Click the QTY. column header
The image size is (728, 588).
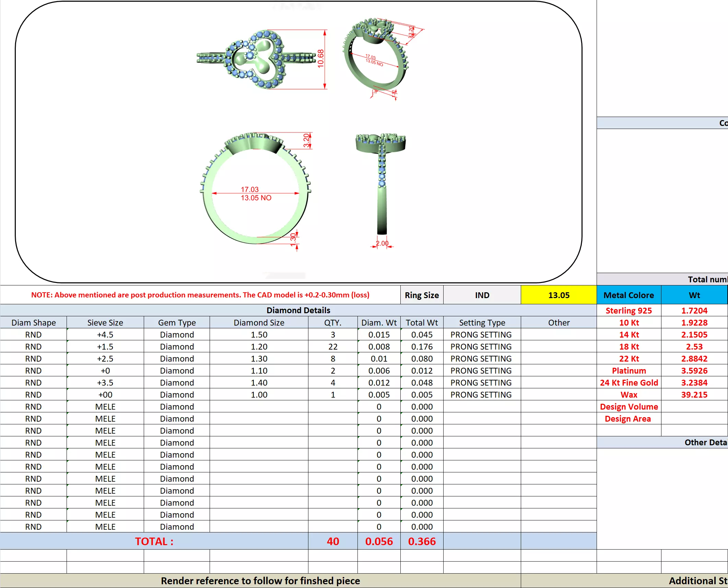pyautogui.click(x=332, y=322)
